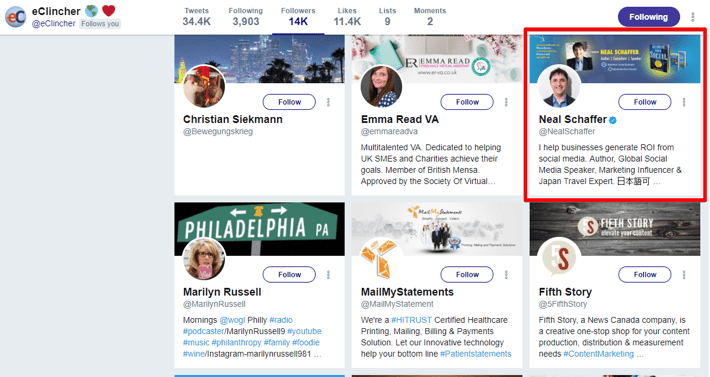Click the eClincher profile logo avatar
Viewport: 710px width, 377px height.
click(15, 17)
